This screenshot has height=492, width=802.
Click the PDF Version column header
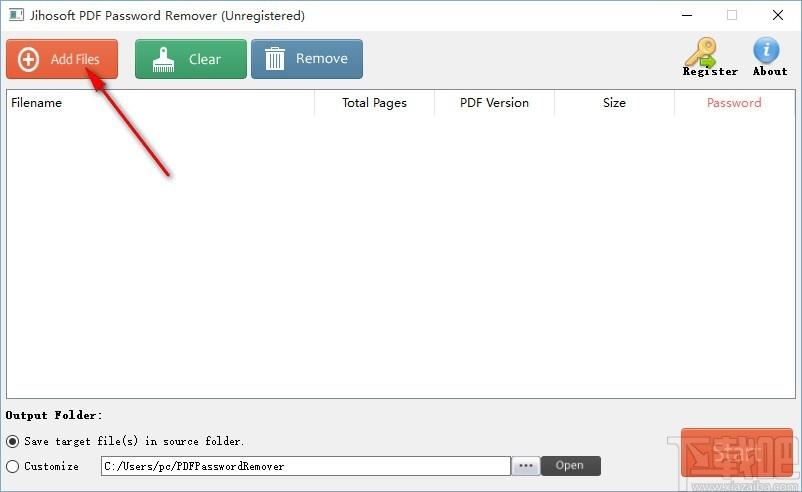coord(494,103)
